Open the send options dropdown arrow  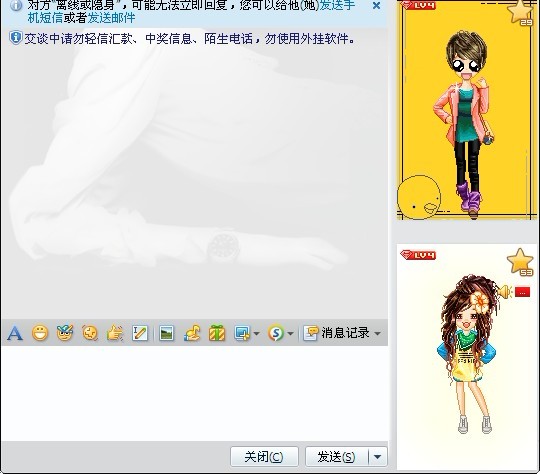click(378, 457)
